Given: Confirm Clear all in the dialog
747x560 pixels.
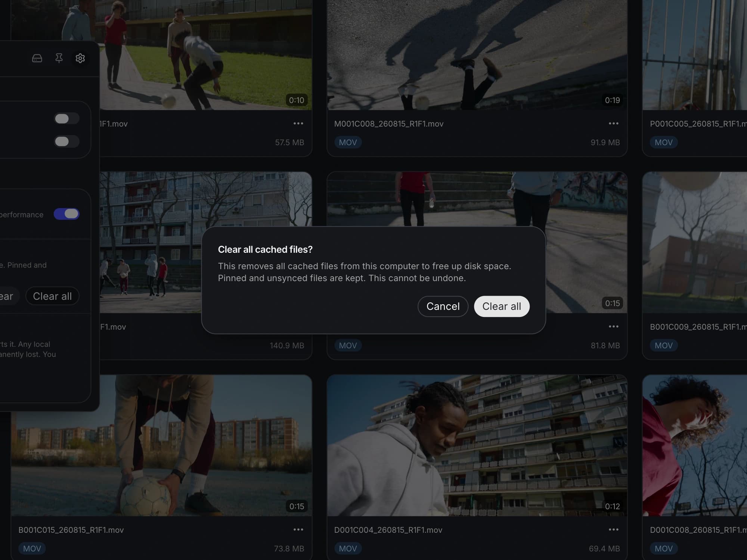Looking at the screenshot, I should tap(502, 307).
